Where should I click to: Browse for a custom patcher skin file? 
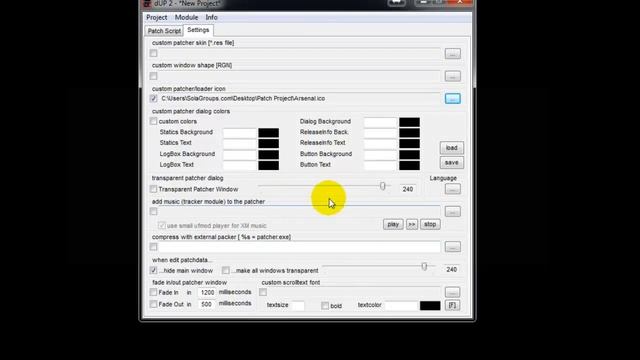click(452, 53)
